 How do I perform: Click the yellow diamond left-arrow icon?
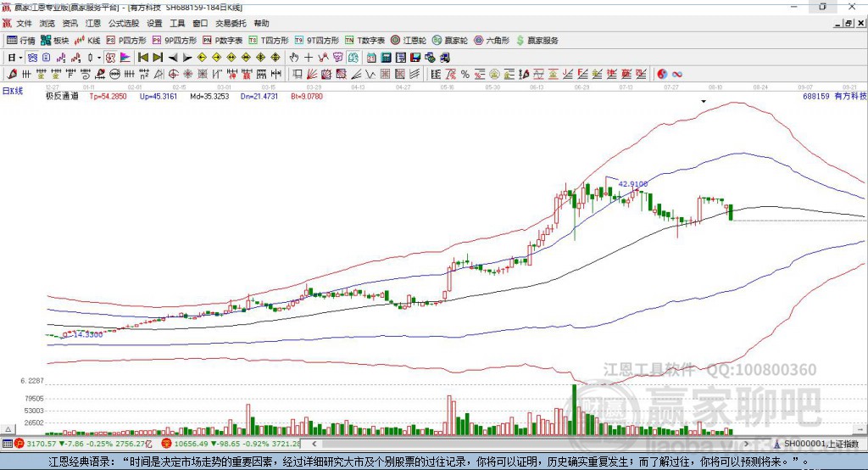click(x=202, y=58)
